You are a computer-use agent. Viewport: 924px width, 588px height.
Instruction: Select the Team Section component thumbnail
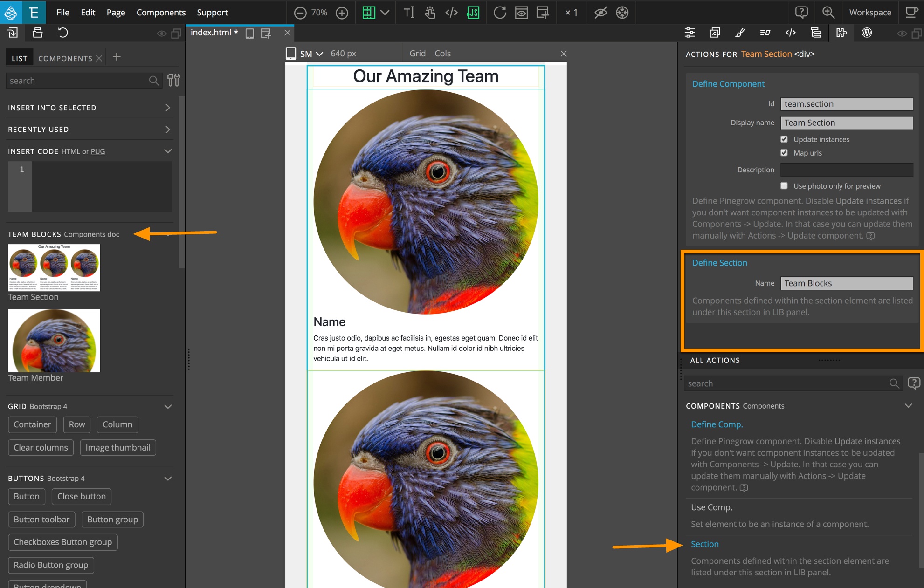[x=54, y=267]
